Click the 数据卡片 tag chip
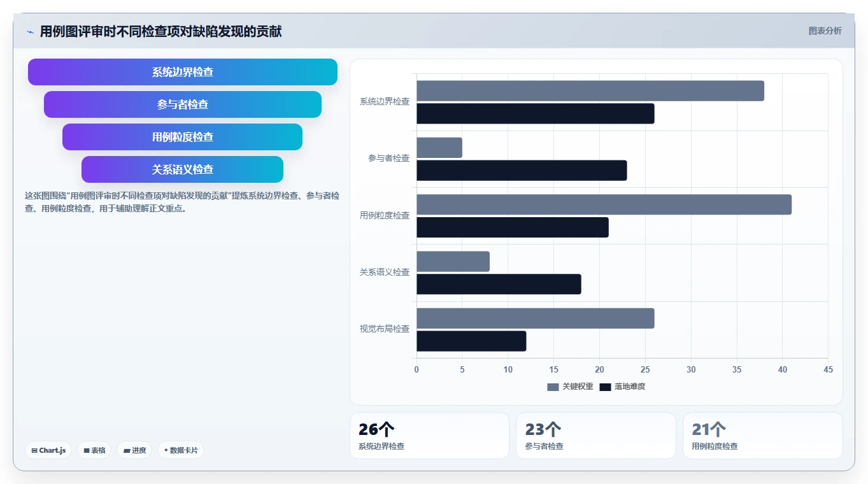 tap(181, 450)
